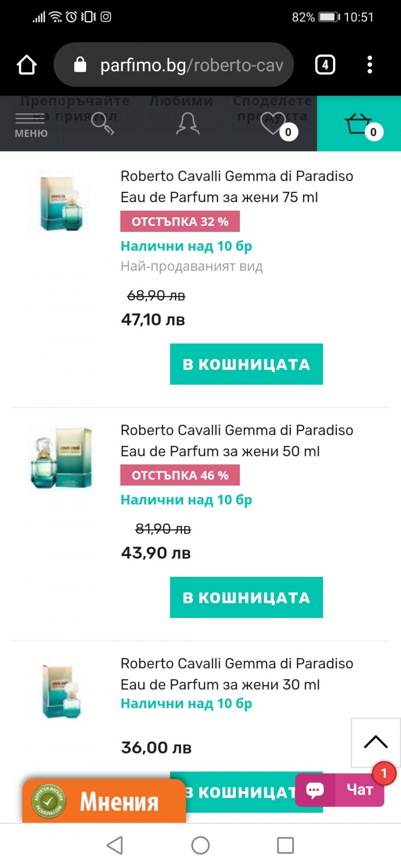
Task: Open Gemma di Paradiso 75 ml title link
Action: tap(236, 186)
